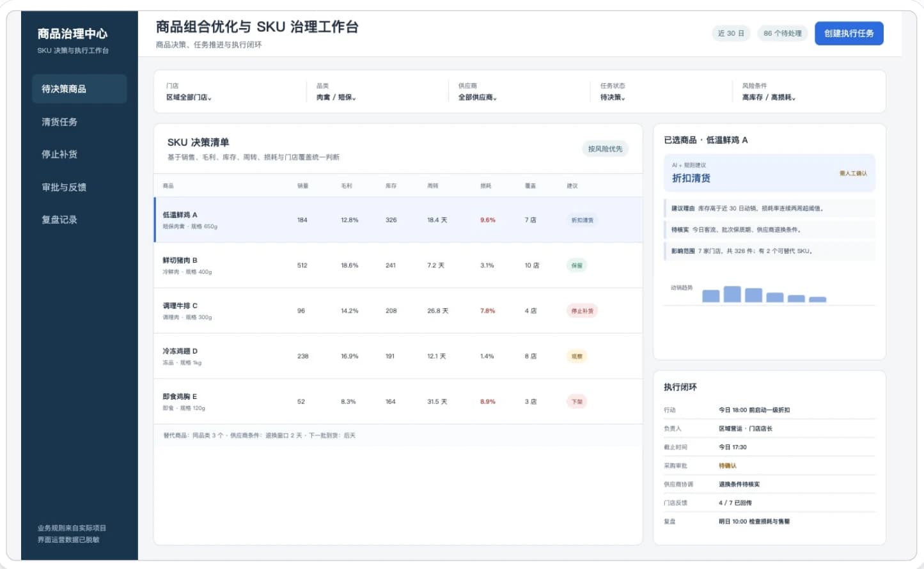924x569 pixels.
Task: Click the 8.9% loss value for 即食鸡胸 E
Action: point(488,401)
